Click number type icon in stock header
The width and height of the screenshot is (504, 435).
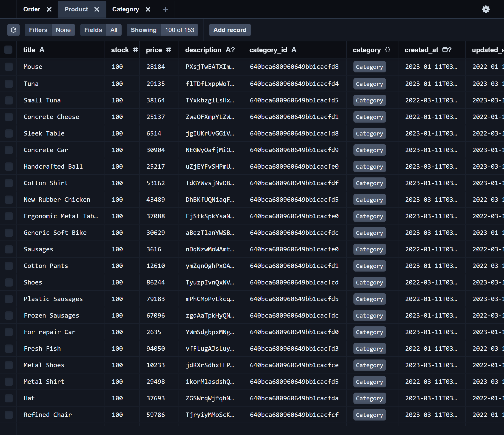pos(136,50)
